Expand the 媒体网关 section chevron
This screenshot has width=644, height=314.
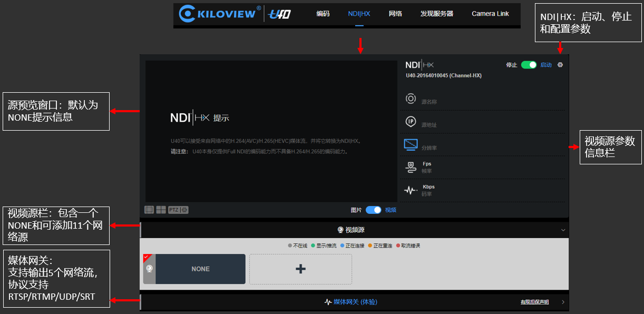(x=563, y=302)
